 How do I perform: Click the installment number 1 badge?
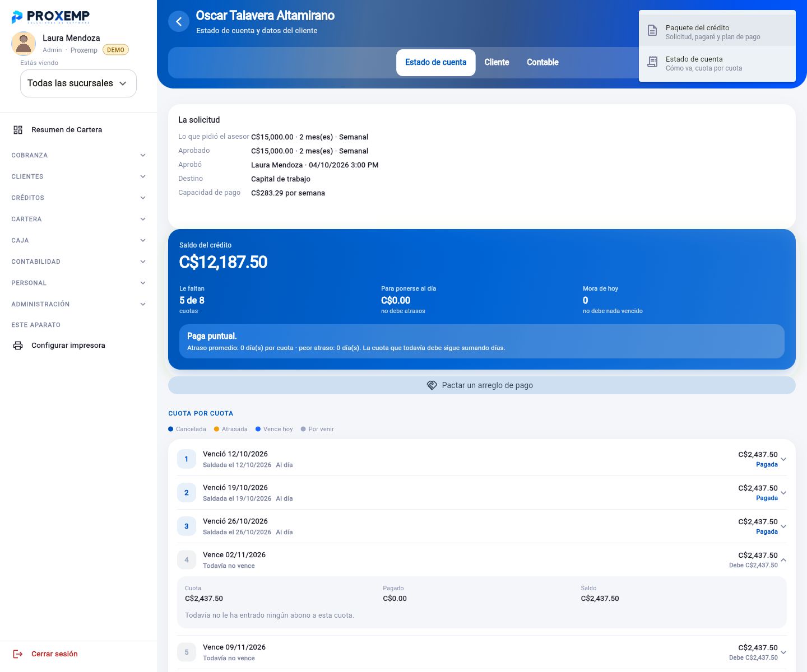coord(187,459)
